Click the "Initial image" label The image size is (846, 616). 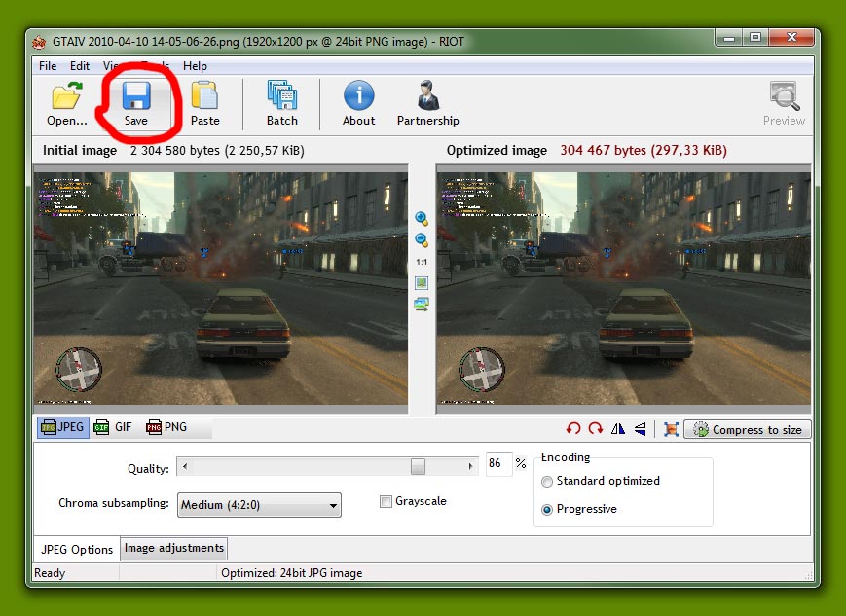click(x=80, y=151)
